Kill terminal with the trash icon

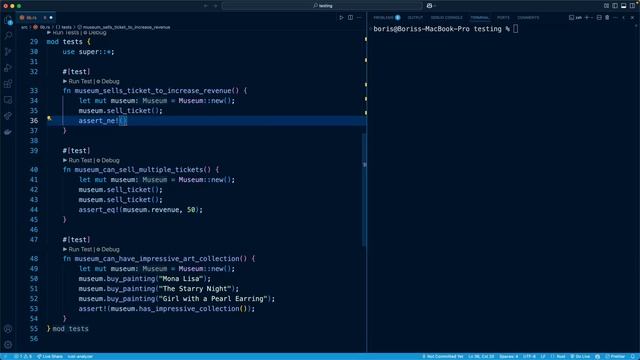pos(607,18)
